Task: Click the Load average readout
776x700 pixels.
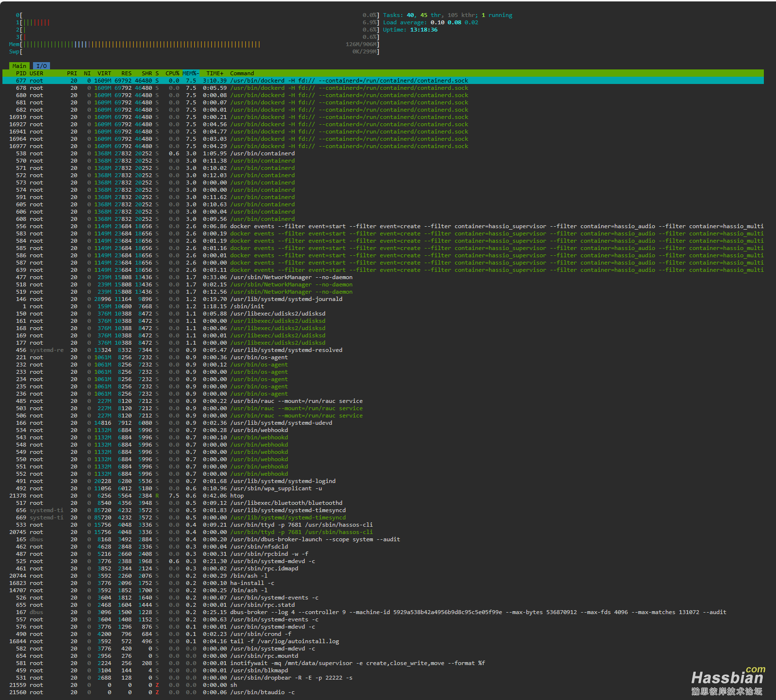Action: (431, 22)
